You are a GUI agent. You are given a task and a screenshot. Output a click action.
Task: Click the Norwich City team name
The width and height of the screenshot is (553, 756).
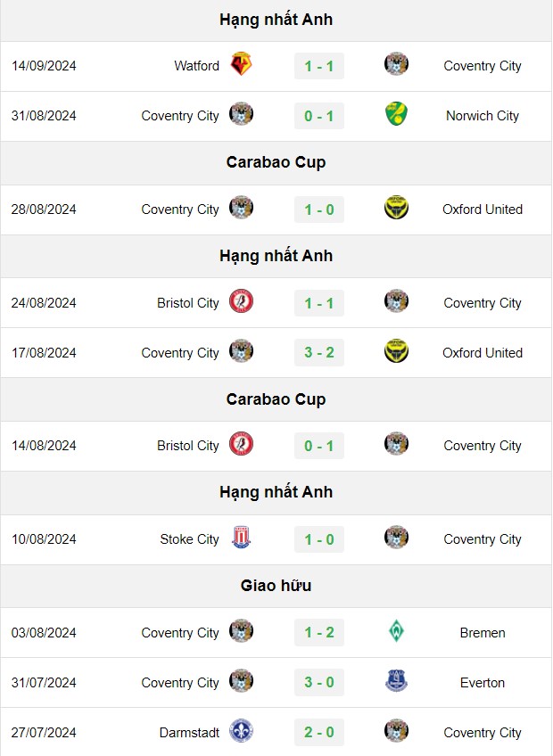pyautogui.click(x=482, y=116)
